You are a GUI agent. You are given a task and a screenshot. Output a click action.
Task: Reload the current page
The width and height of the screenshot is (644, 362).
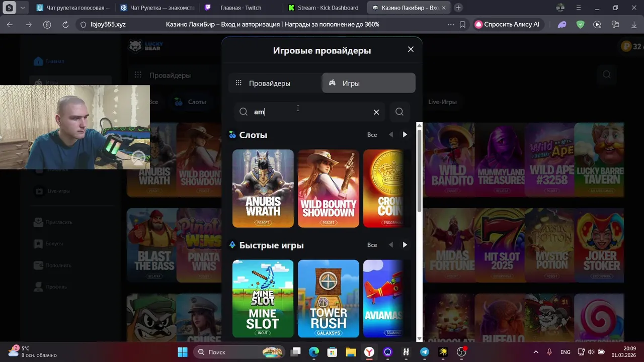coord(65,24)
